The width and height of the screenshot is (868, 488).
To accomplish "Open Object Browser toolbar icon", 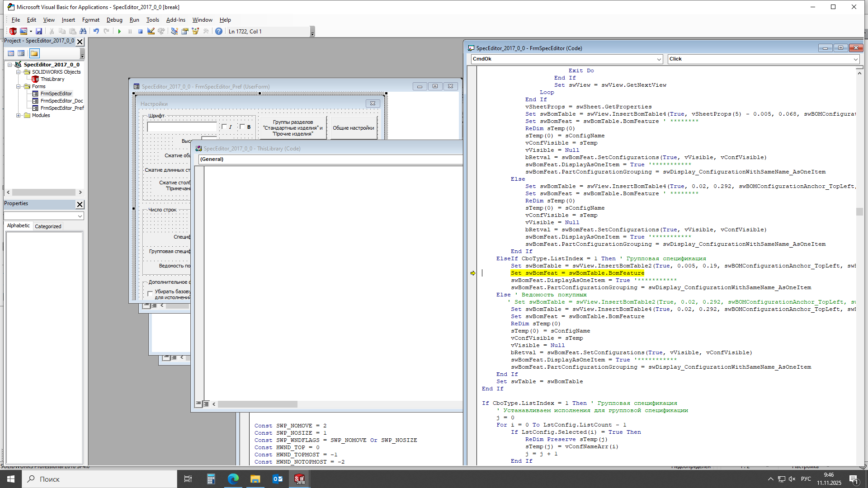I will click(x=195, y=32).
